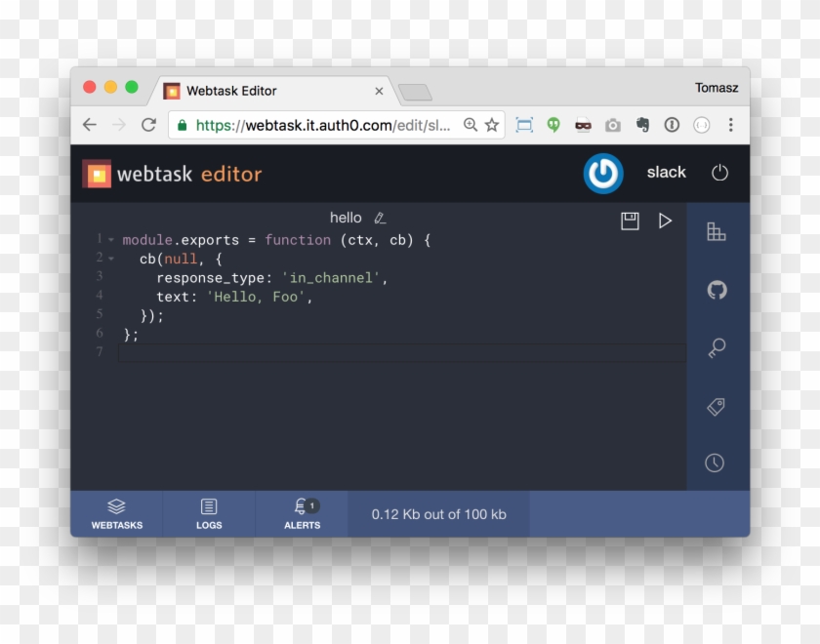Expand the zoom control in the address bar
Viewport: 820px width, 644px height.
(470, 125)
